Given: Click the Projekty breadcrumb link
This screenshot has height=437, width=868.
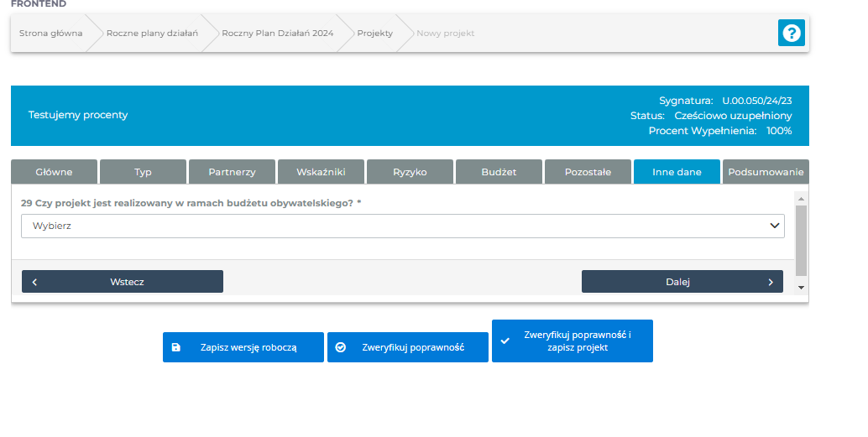Looking at the screenshot, I should [374, 34].
